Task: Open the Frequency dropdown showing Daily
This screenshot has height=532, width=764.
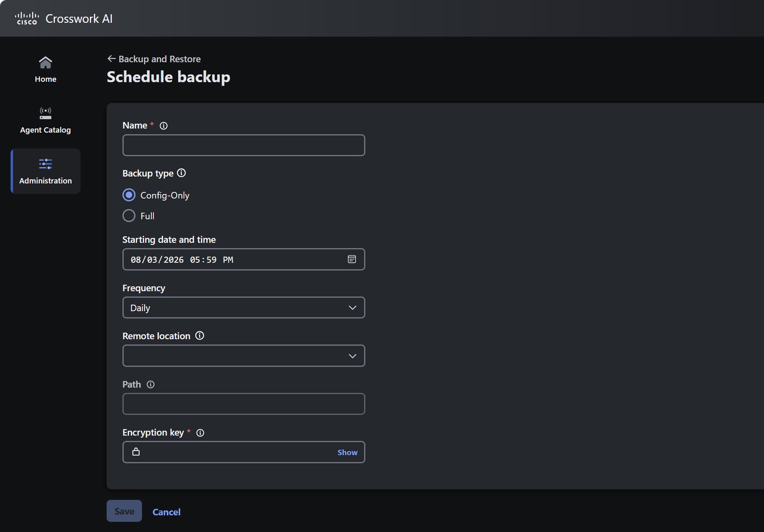Action: click(x=244, y=307)
